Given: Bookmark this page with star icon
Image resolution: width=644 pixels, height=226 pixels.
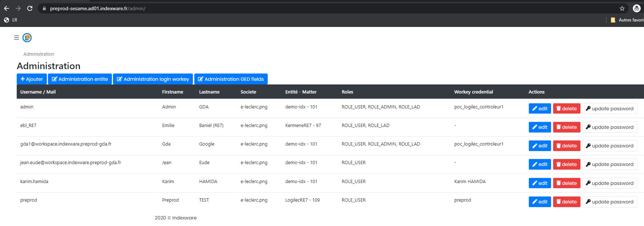Looking at the screenshot, I should (x=622, y=8).
